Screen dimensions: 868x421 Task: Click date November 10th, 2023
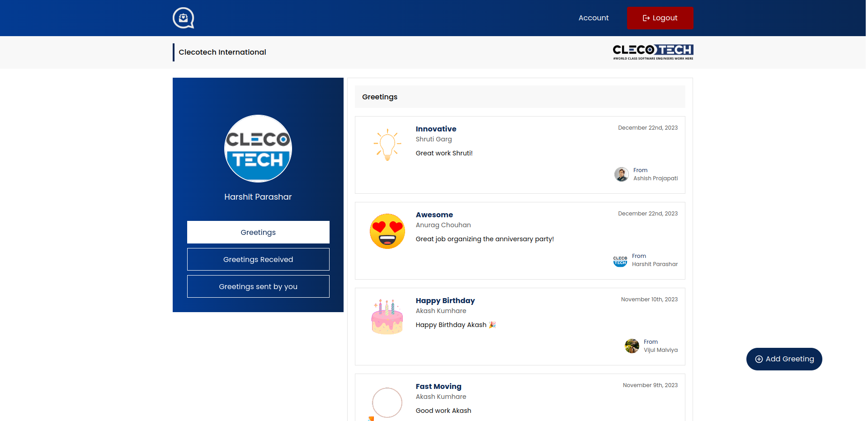[x=649, y=299]
